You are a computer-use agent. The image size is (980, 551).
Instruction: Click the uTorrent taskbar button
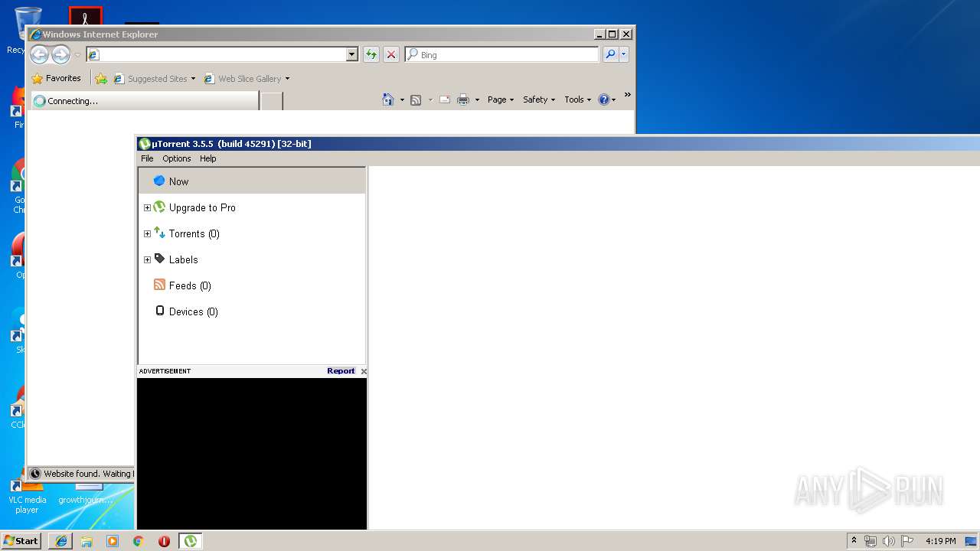click(190, 541)
